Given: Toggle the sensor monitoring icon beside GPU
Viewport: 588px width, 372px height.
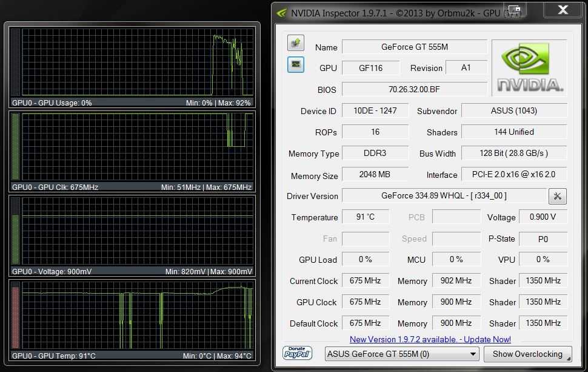Looking at the screenshot, I should (295, 64).
